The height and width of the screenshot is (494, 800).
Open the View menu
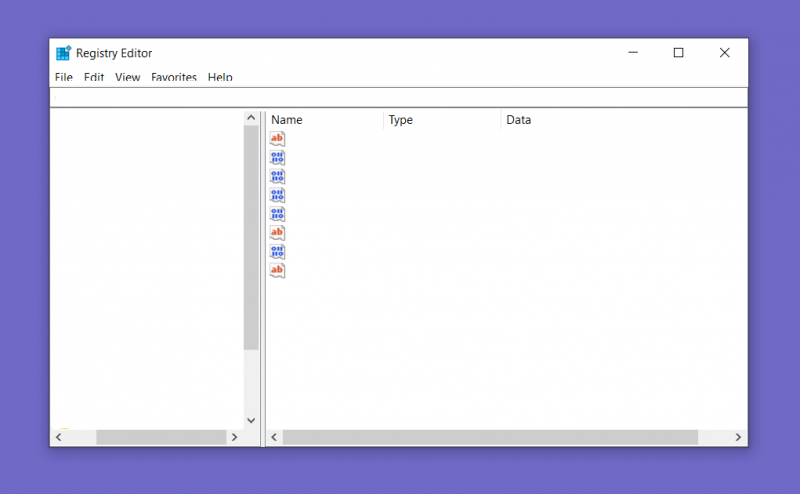click(128, 77)
